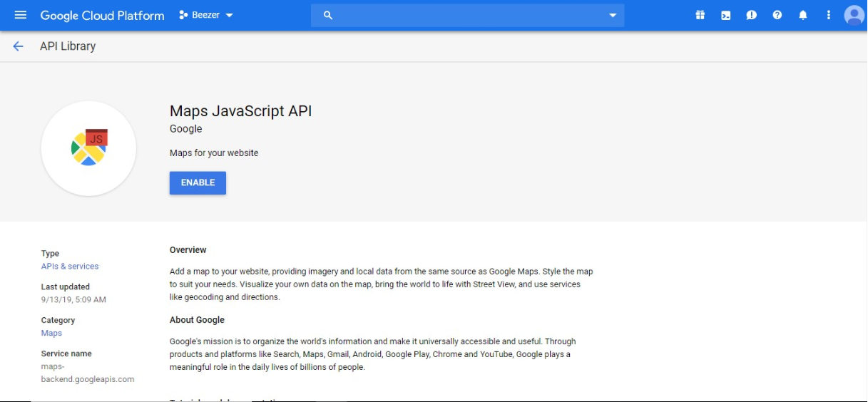The image size is (868, 402).
Task: Click the user account avatar
Action: (x=854, y=15)
